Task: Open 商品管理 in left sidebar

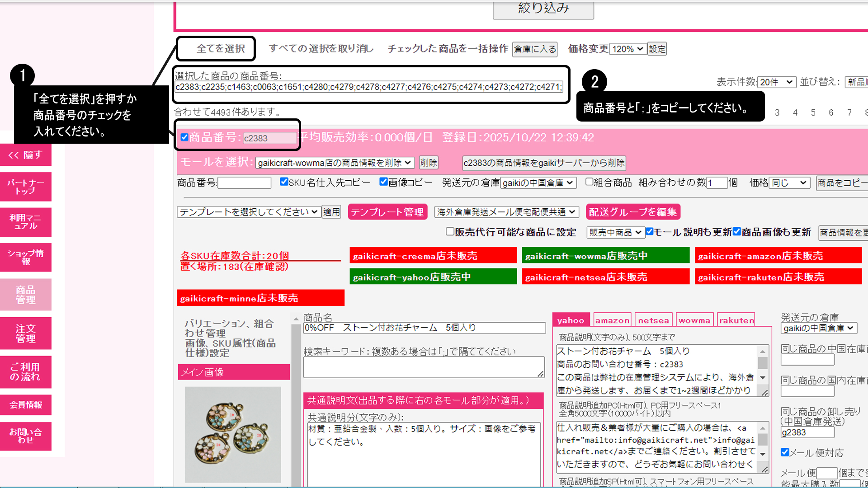Action: point(26,295)
